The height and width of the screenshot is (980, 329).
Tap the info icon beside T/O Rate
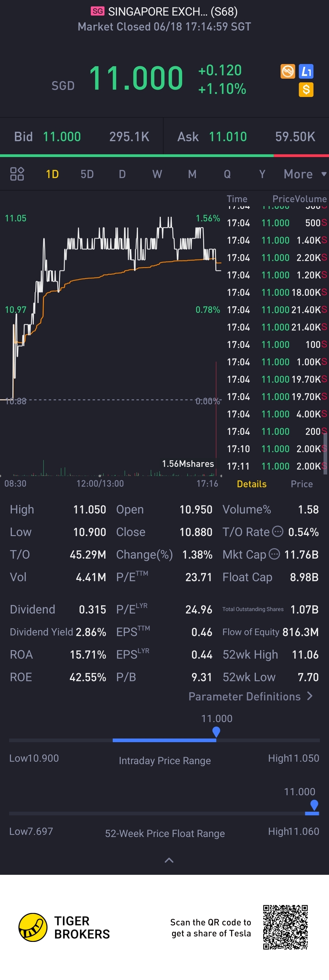278,531
